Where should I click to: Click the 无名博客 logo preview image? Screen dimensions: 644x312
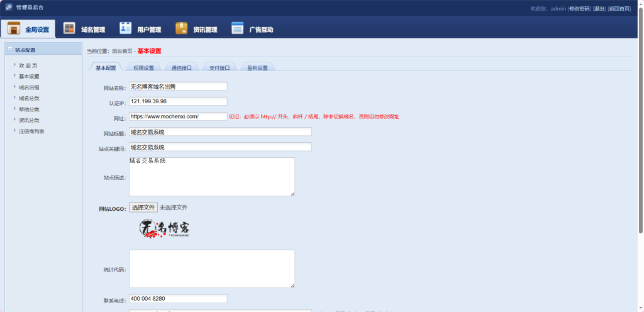pos(164,229)
